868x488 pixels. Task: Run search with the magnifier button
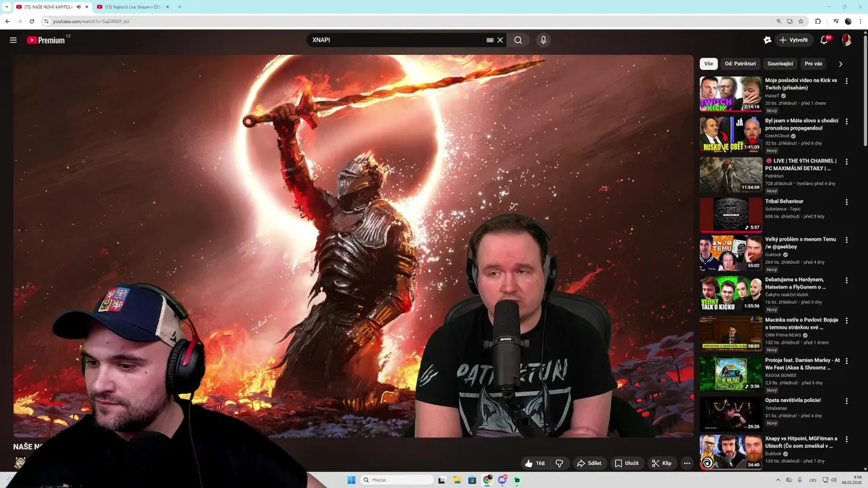point(518,40)
